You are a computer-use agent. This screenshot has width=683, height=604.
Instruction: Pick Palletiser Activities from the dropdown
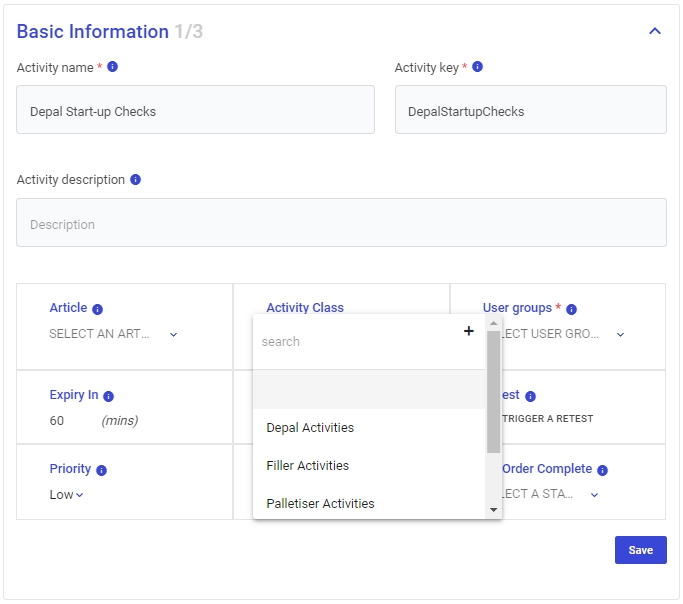[x=320, y=504]
